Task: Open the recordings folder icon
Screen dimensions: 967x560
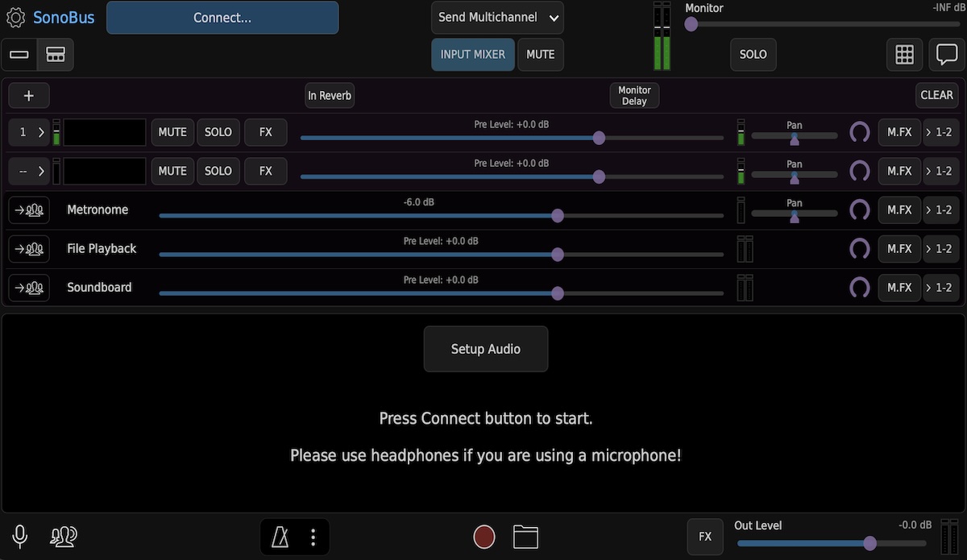Action: click(x=525, y=537)
